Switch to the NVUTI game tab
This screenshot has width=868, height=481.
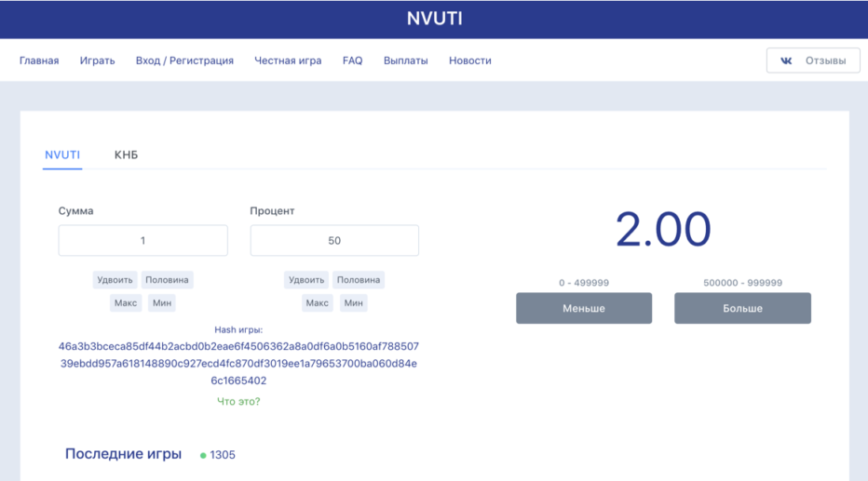[x=62, y=154]
